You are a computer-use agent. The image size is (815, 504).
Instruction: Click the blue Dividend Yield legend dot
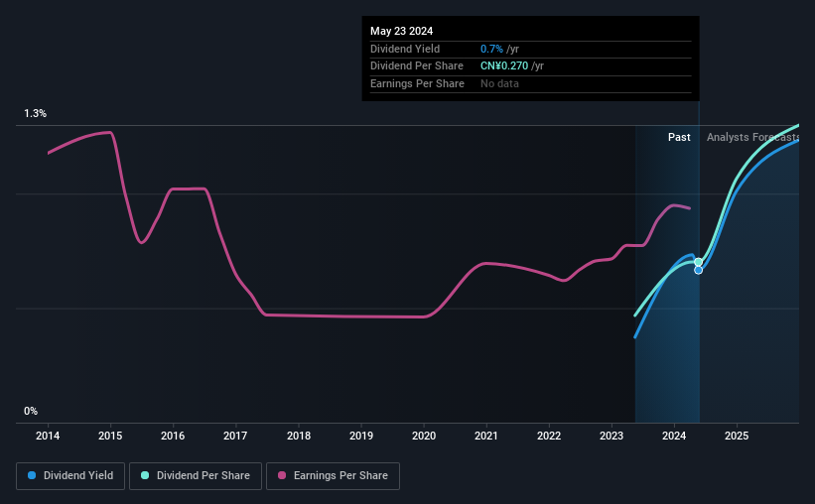(x=32, y=475)
